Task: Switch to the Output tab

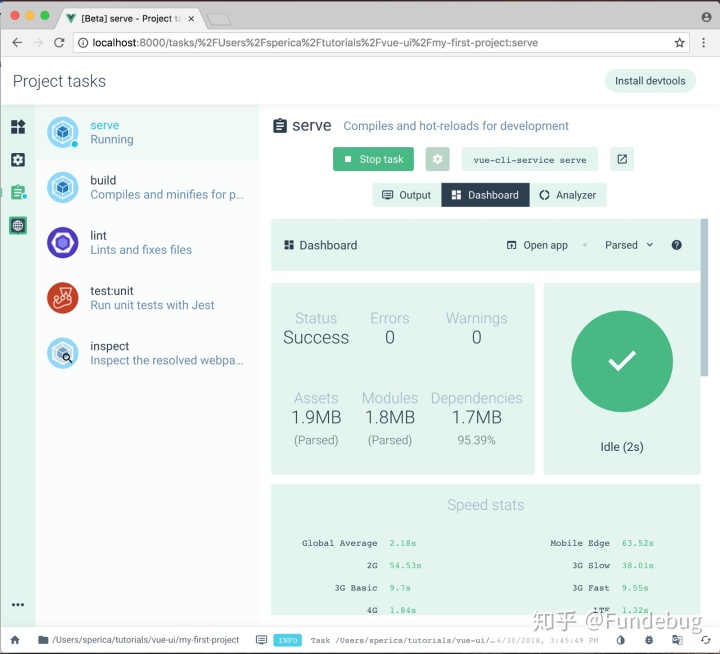Action: pyautogui.click(x=407, y=195)
